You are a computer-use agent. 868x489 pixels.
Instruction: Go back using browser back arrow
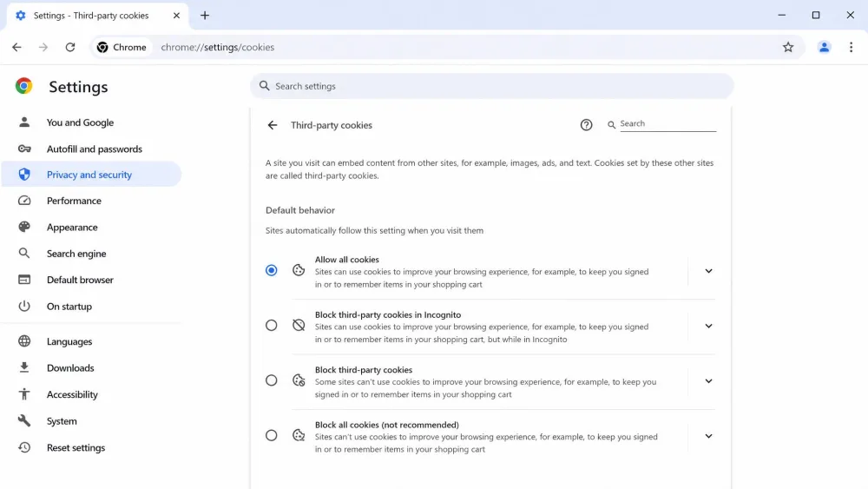[x=16, y=47]
